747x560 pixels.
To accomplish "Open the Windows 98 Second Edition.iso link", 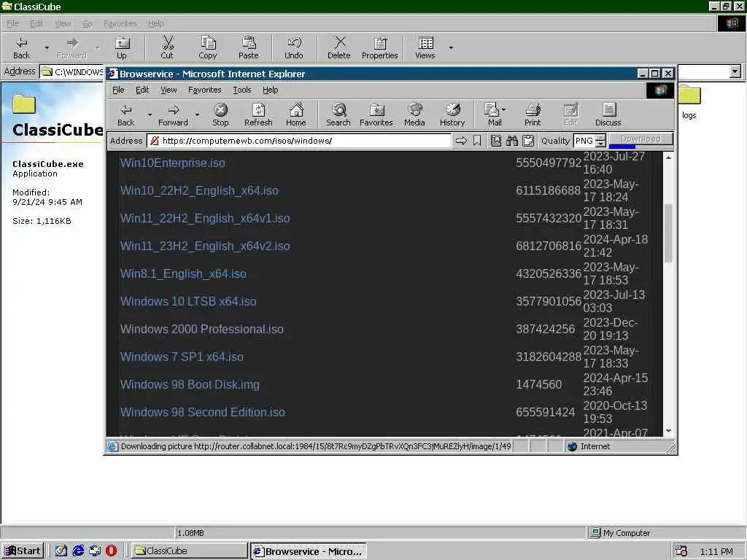I will click(x=203, y=412).
